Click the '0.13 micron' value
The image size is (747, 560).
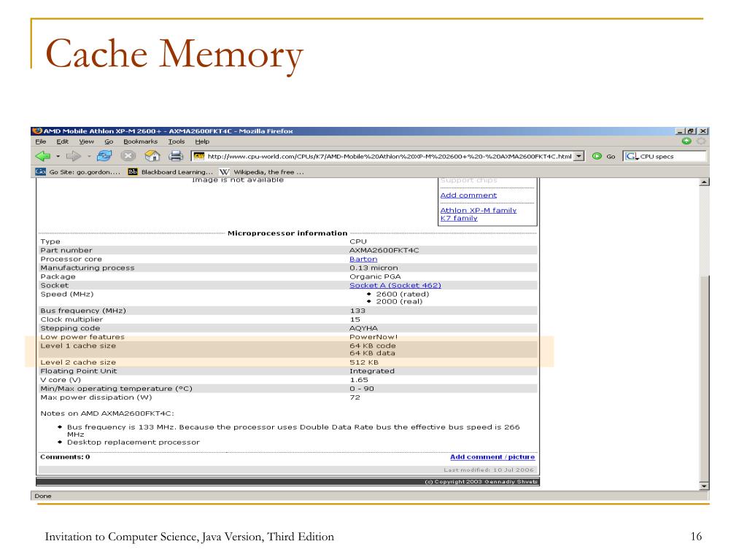tap(373, 268)
